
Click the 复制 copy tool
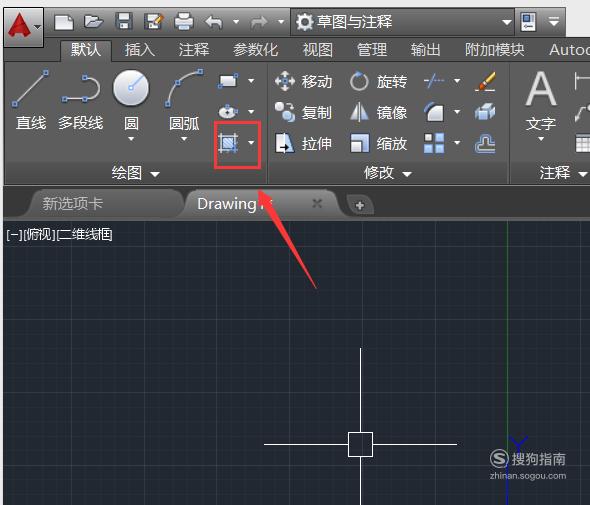pos(303,112)
